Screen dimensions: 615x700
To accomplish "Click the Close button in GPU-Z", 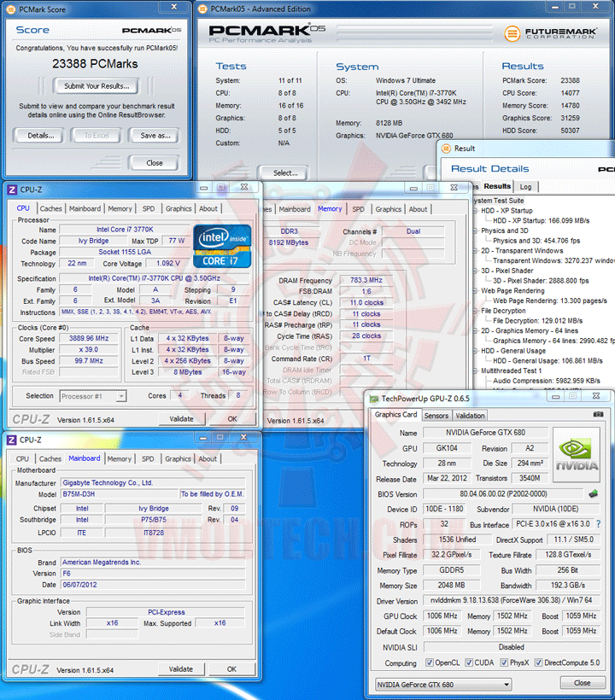I will point(583,683).
